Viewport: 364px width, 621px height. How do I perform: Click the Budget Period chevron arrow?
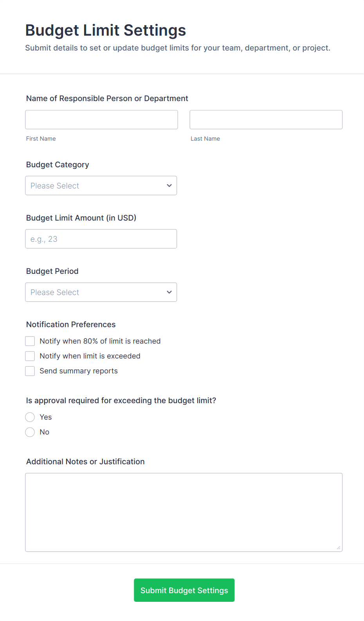point(169,292)
